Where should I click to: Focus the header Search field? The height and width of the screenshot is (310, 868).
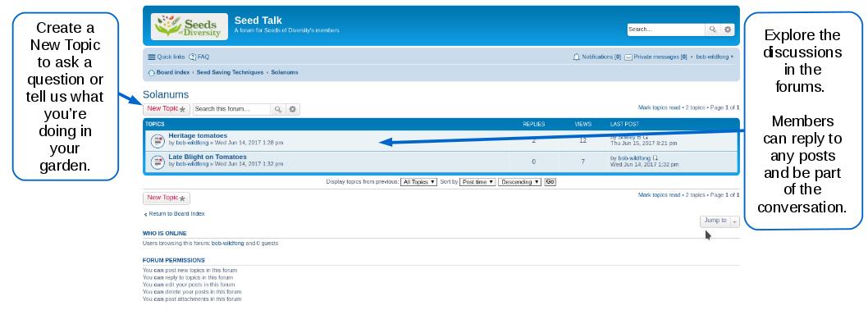[x=666, y=30]
